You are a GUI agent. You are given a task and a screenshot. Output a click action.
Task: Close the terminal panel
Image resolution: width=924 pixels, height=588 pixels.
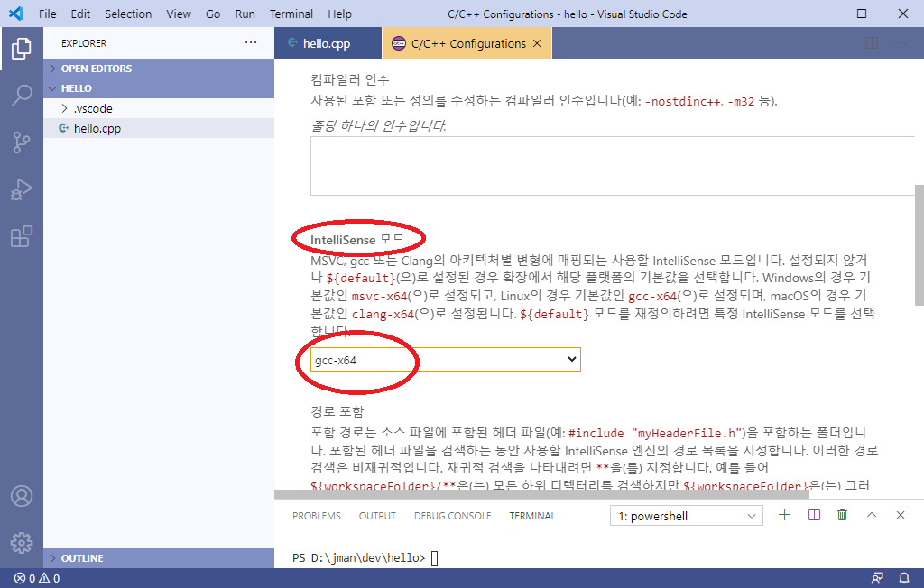(x=901, y=515)
